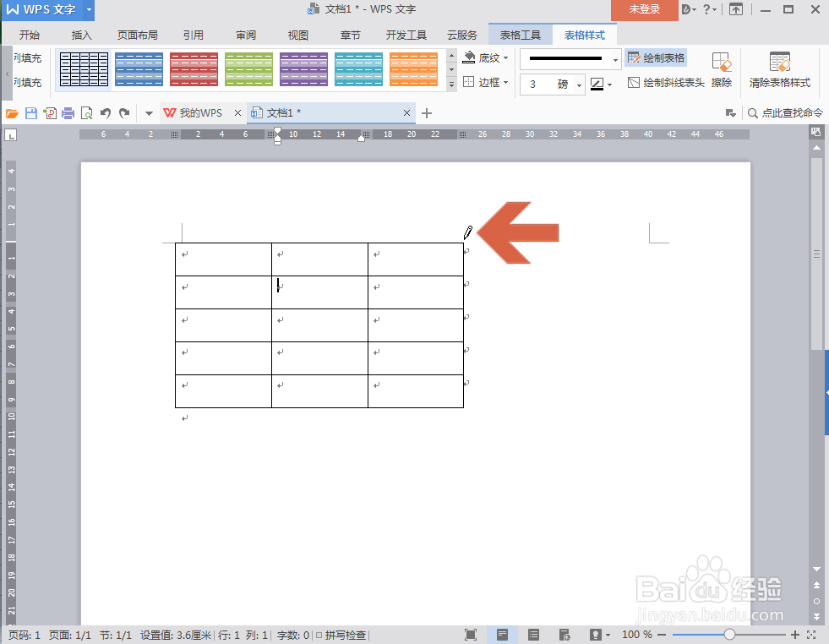829x644 pixels.
Task: Open the line style dropdown
Action: click(x=615, y=59)
